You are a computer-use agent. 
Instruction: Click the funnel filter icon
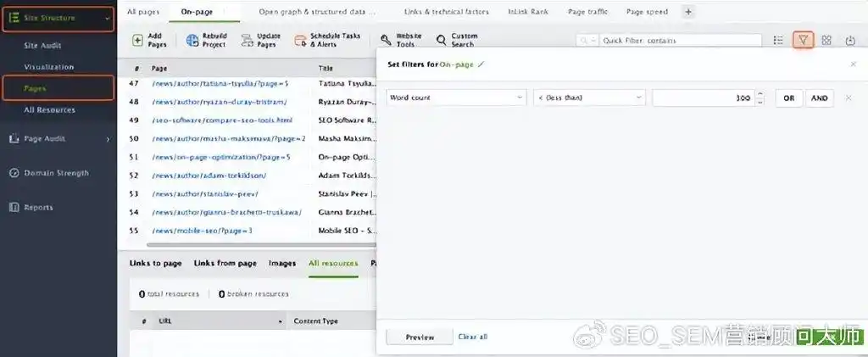(x=803, y=40)
